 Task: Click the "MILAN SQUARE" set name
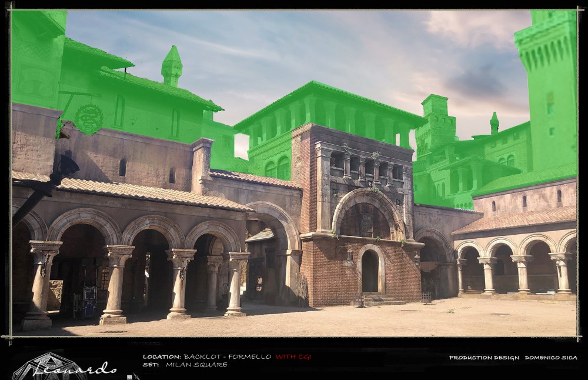coord(196,365)
